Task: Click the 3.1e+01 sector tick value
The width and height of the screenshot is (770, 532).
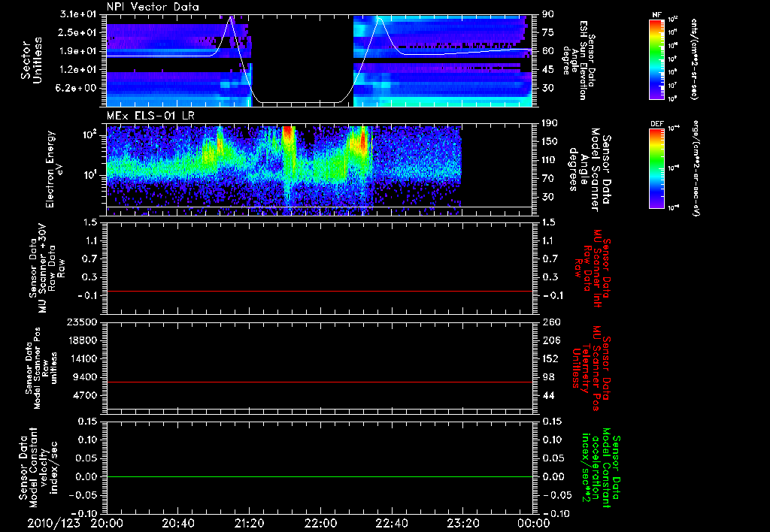Action: [78, 14]
